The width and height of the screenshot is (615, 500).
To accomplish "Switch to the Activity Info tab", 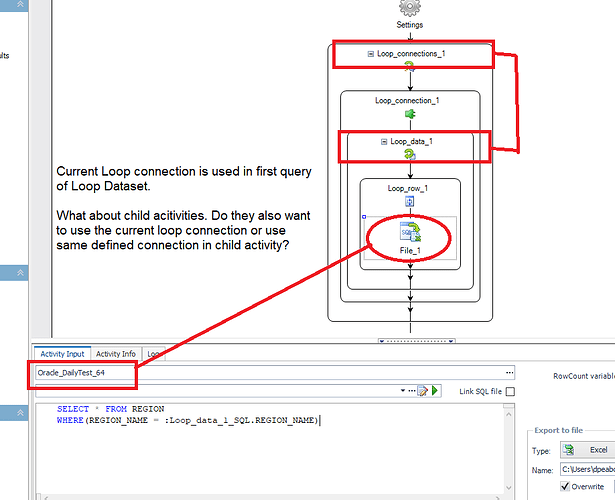I will (x=116, y=354).
